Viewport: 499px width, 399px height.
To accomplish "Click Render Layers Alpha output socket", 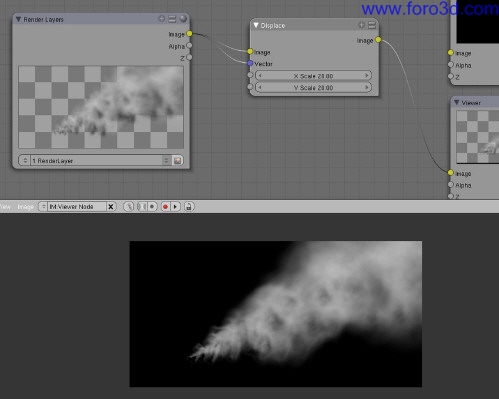I will coord(189,45).
